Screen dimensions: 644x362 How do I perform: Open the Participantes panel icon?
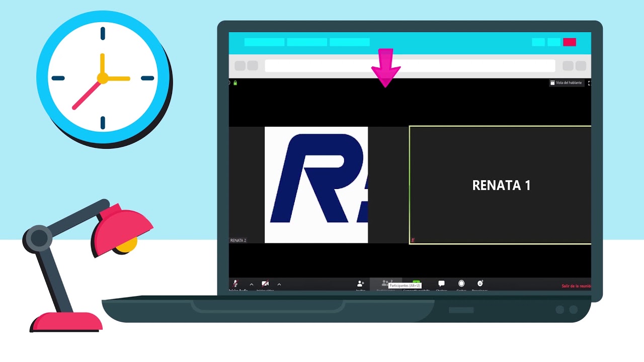click(385, 284)
